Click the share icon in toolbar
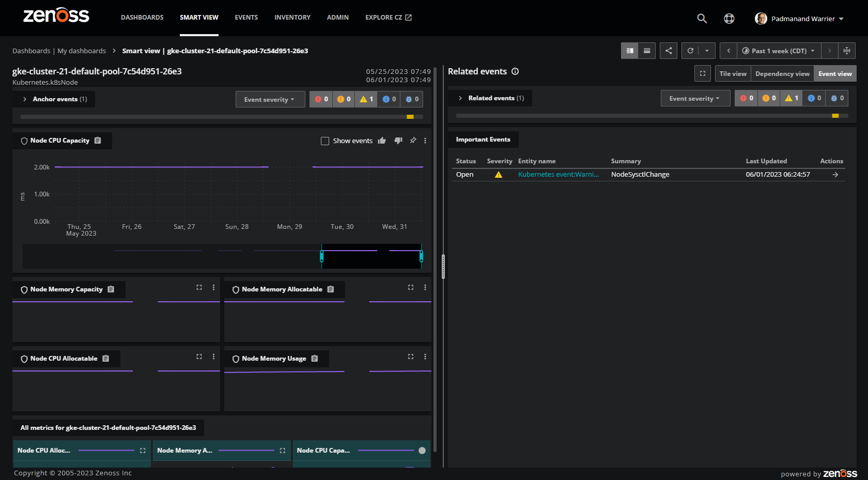 [x=669, y=51]
